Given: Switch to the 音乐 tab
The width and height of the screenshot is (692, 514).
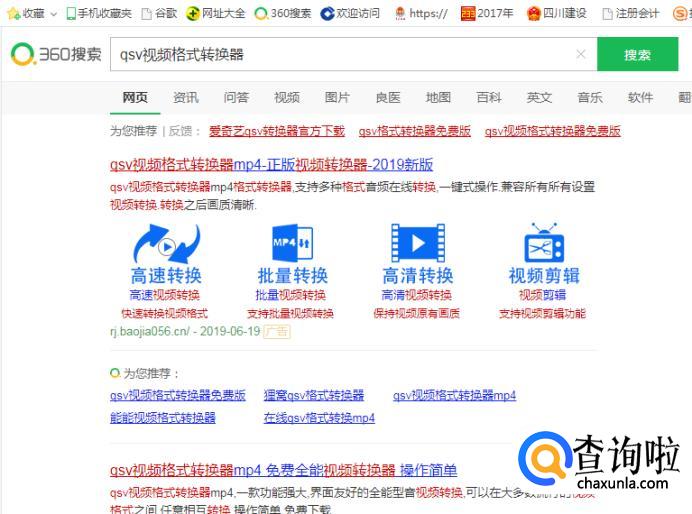Looking at the screenshot, I should pyautogui.click(x=590, y=97).
